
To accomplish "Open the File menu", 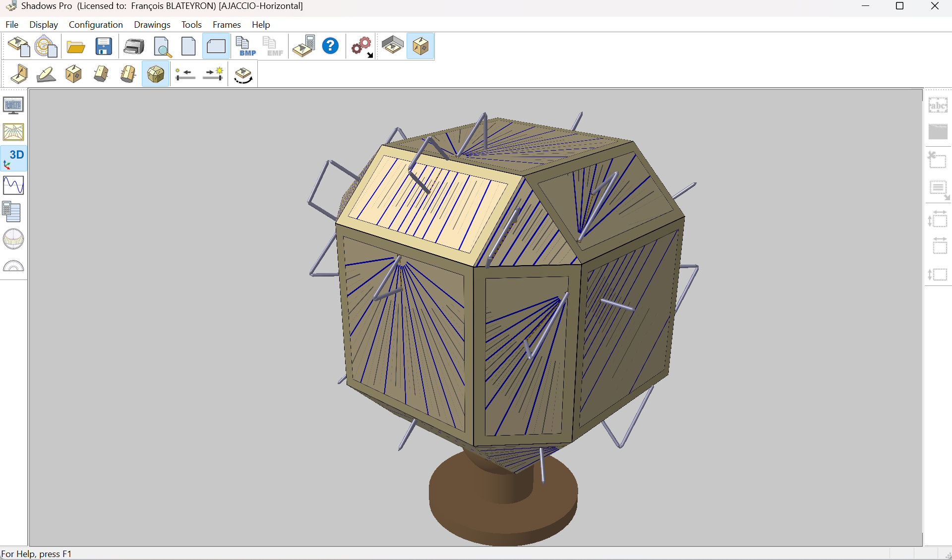I will pyautogui.click(x=12, y=25).
